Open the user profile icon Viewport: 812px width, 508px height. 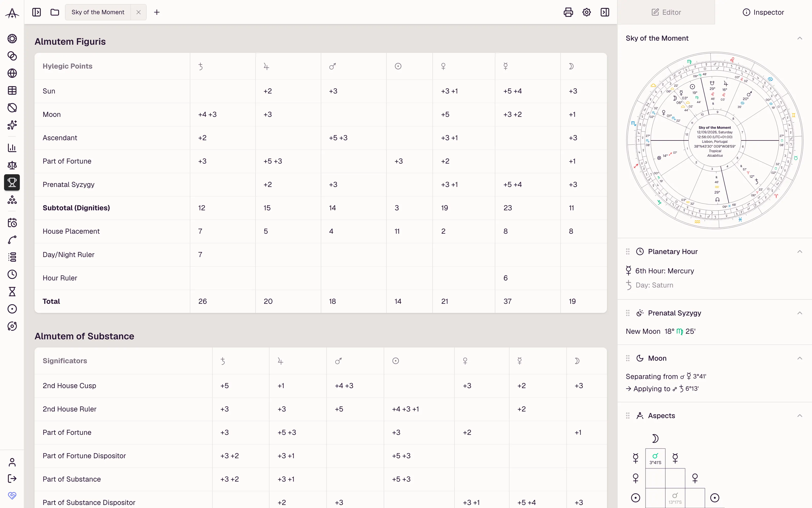tap(12, 463)
